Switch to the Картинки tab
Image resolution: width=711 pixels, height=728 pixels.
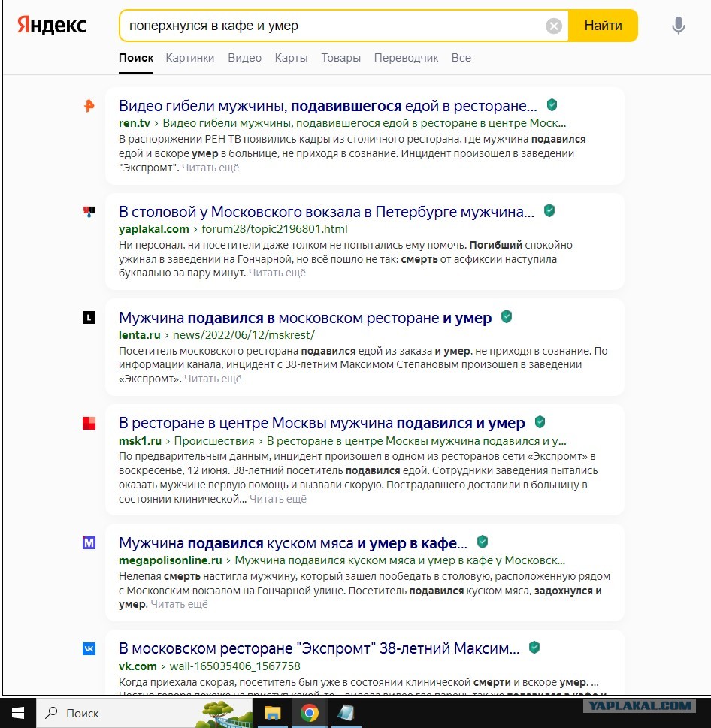tap(190, 58)
